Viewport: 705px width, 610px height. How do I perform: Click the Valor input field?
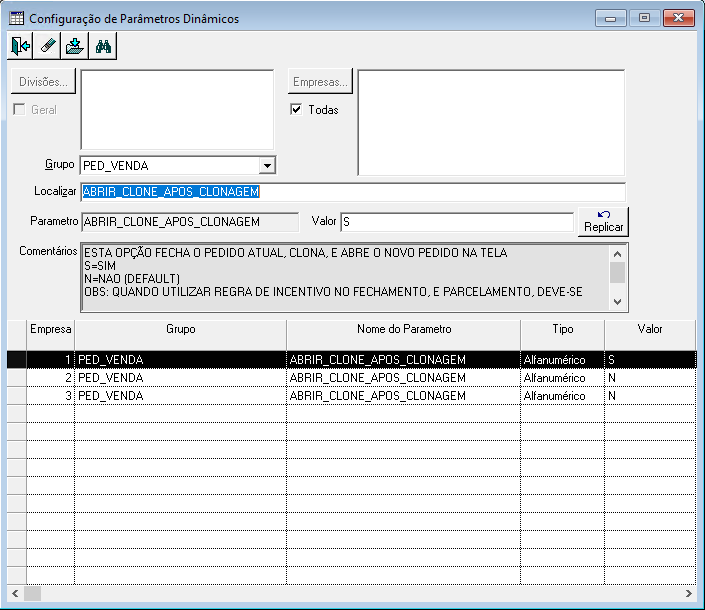click(x=457, y=222)
